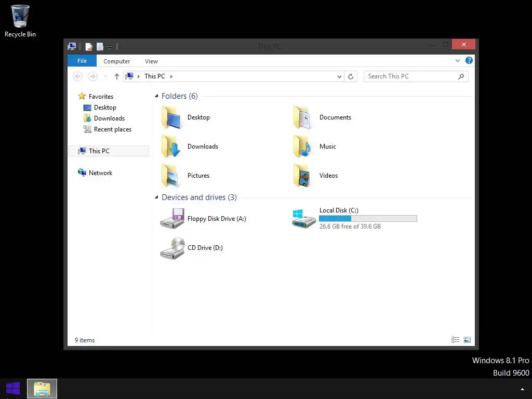
Task: Go back with the Back arrow
Action: pos(78,76)
